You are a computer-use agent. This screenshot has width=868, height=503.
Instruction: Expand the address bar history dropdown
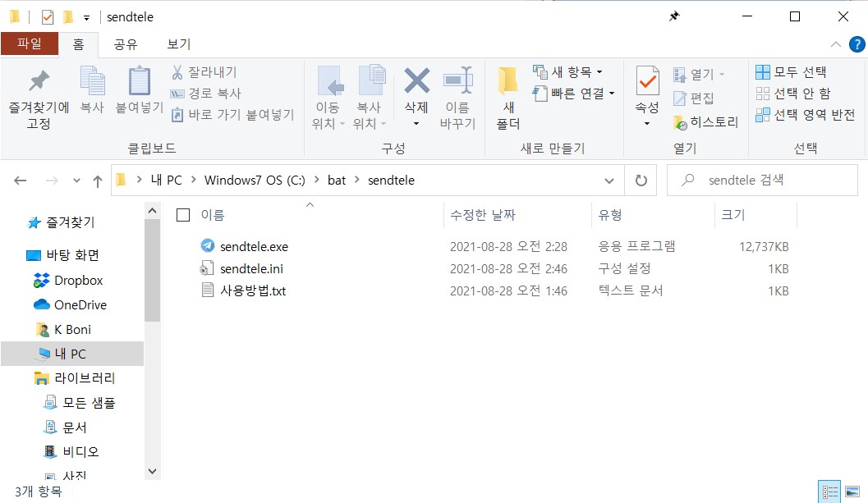609,181
